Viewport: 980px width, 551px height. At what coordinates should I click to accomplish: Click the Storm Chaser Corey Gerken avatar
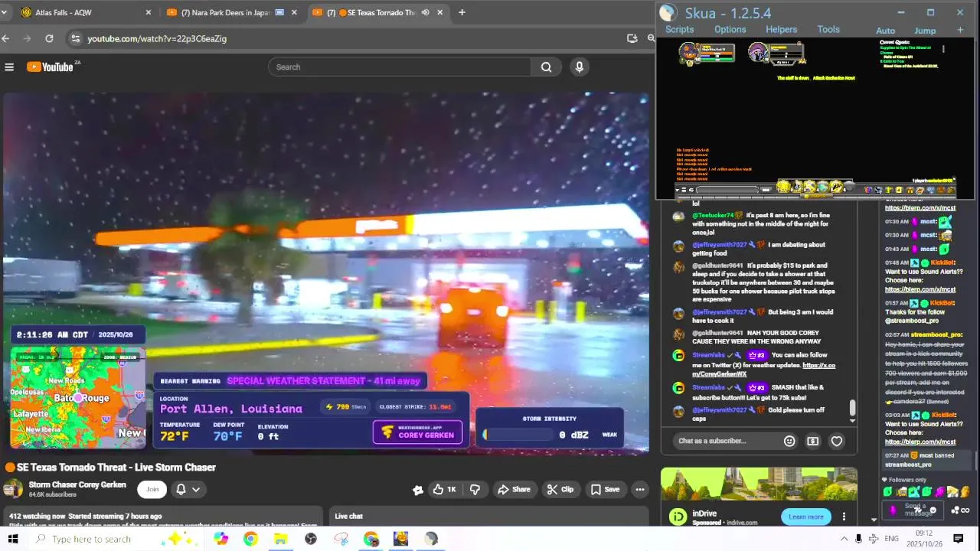pyautogui.click(x=13, y=489)
